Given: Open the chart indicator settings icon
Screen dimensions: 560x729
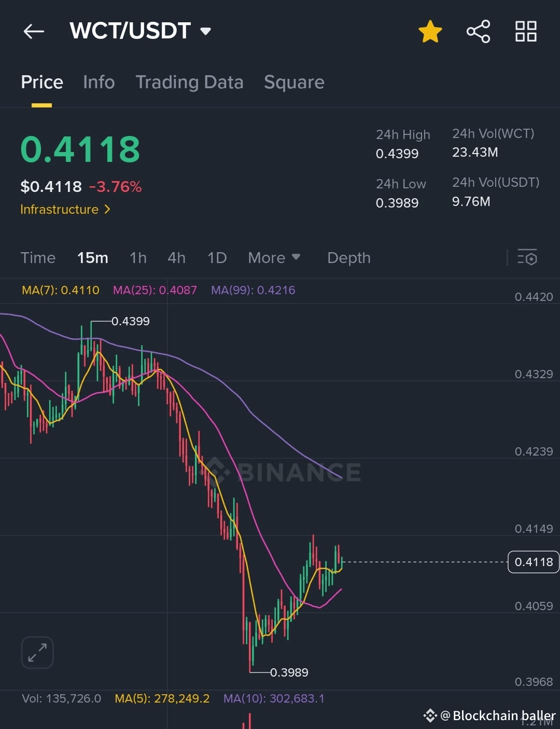Looking at the screenshot, I should [527, 257].
